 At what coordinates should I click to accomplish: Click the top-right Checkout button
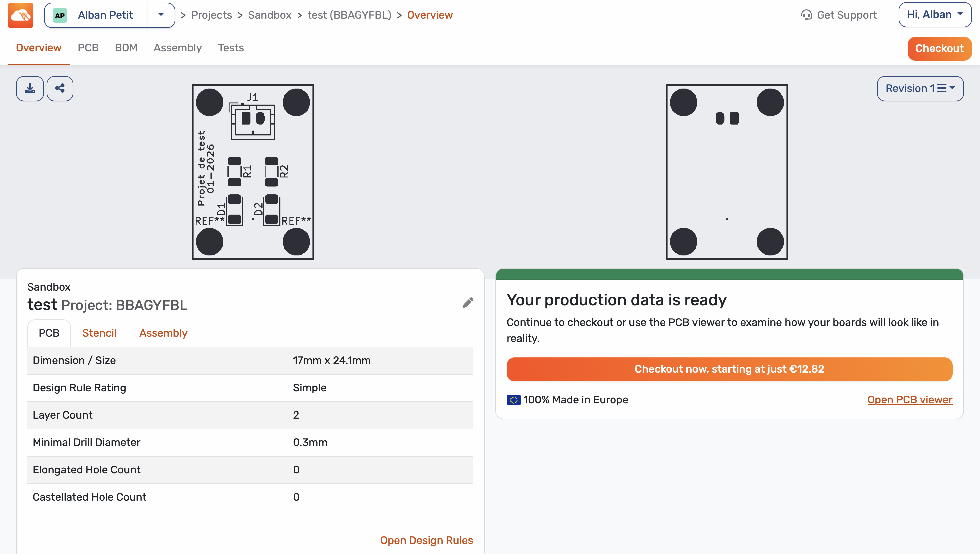[939, 48]
